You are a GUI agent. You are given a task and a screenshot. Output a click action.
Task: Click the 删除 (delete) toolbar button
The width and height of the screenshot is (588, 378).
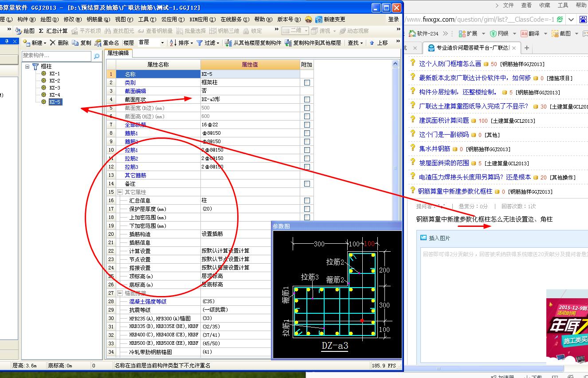[x=59, y=43]
